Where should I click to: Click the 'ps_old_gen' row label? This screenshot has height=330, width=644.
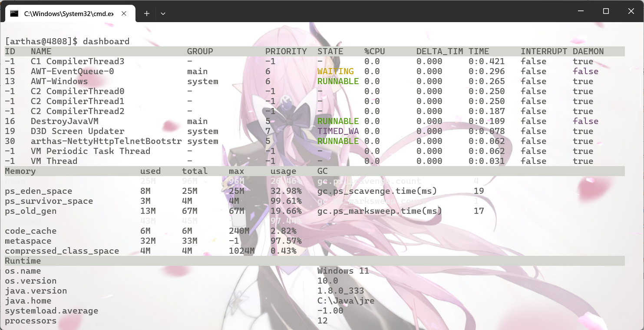(x=31, y=211)
